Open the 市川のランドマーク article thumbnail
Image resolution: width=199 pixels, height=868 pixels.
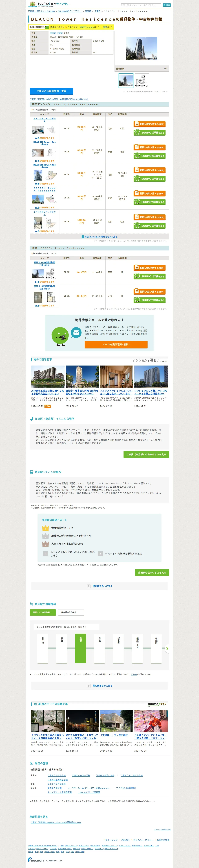point(82,376)
